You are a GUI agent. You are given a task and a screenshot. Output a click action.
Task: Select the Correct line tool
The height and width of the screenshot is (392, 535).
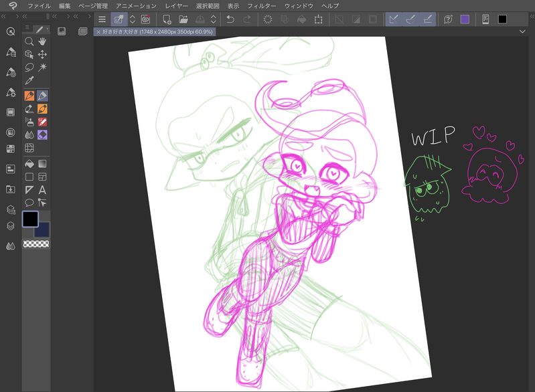tap(42, 203)
